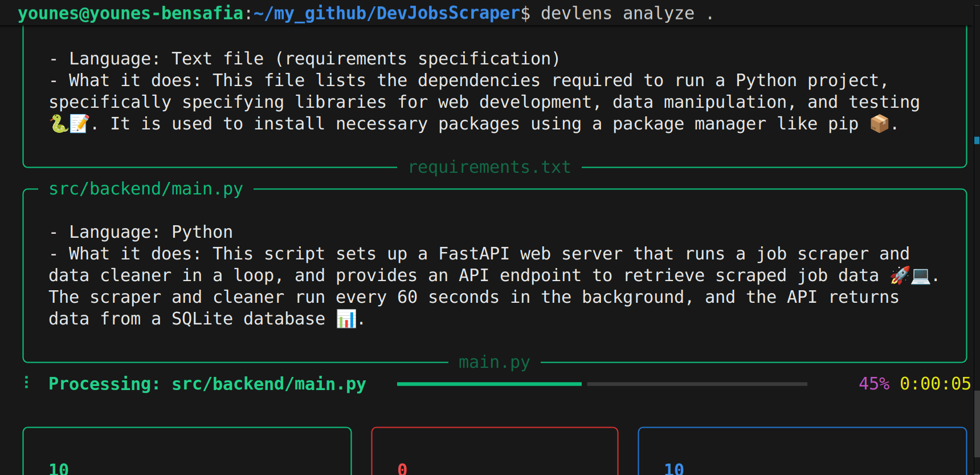
Task: Click the src/backend/main.py panel title
Action: pos(146,189)
